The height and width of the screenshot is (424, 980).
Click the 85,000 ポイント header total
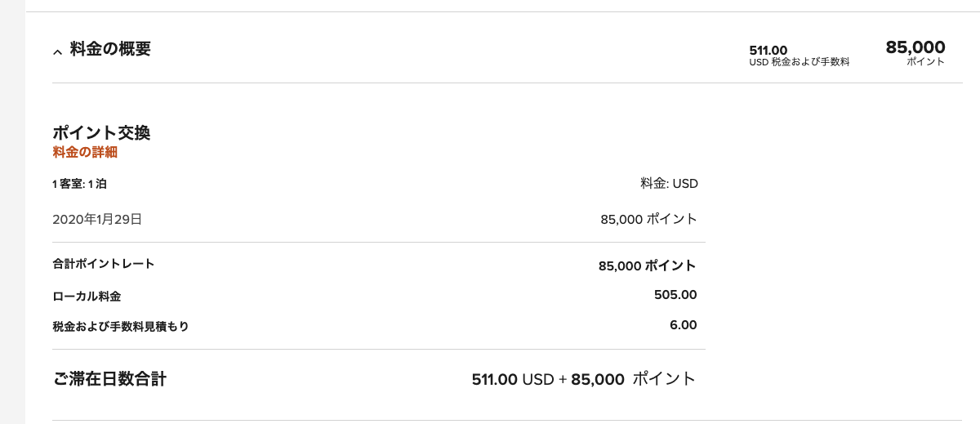click(915, 47)
